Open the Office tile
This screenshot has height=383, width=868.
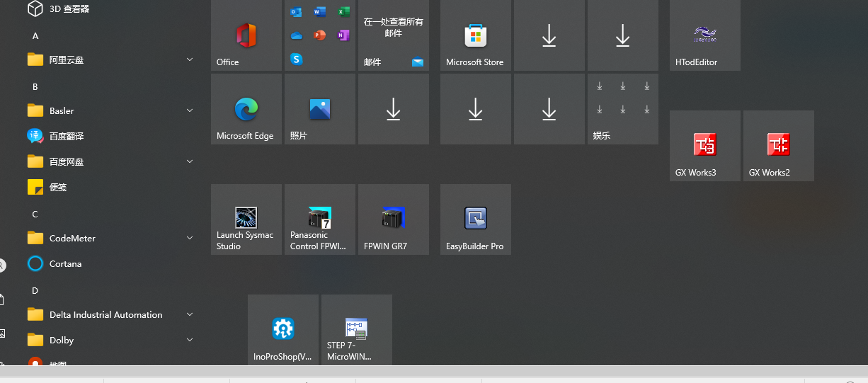click(246, 35)
